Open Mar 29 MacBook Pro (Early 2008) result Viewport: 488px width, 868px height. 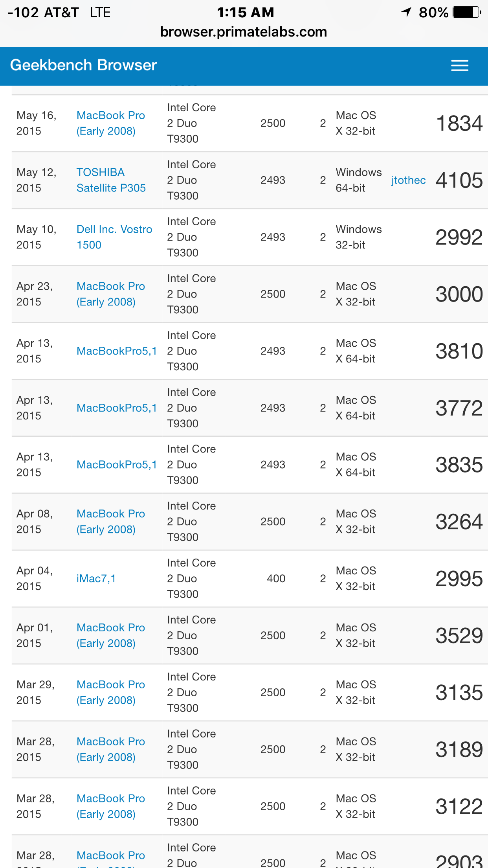click(110, 692)
